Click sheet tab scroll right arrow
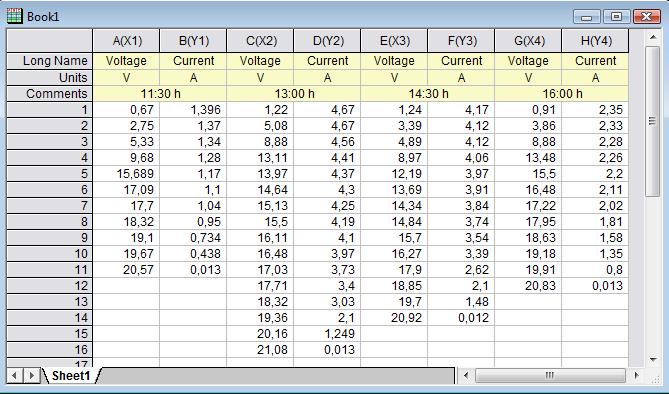The width and height of the screenshot is (669, 394). point(31,376)
